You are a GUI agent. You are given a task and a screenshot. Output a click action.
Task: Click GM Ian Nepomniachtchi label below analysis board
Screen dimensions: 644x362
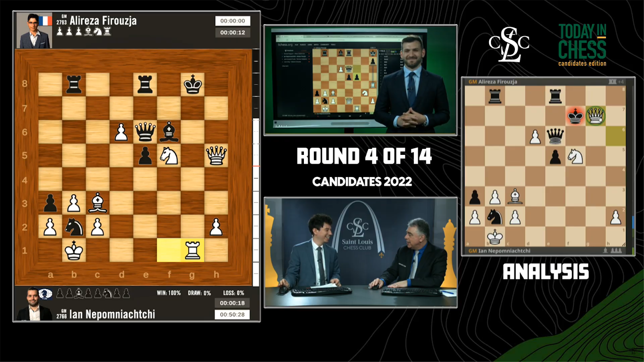tap(499, 251)
